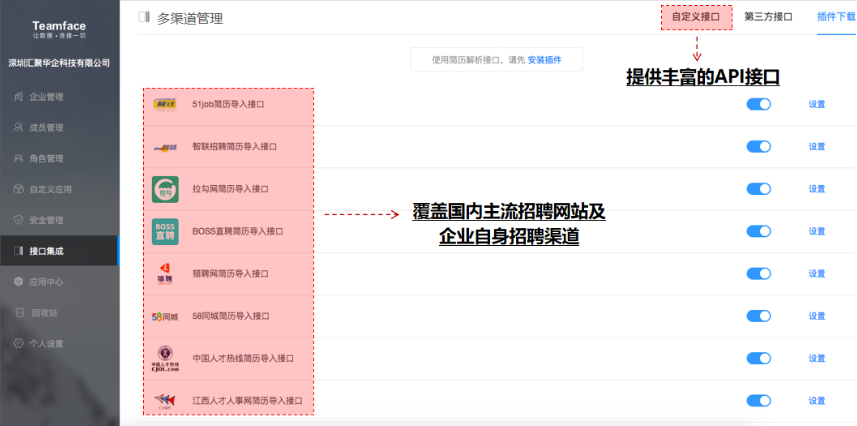The image size is (857, 426).
Task: Disable the 拉勾网 import interface switch
Action: coord(759,189)
